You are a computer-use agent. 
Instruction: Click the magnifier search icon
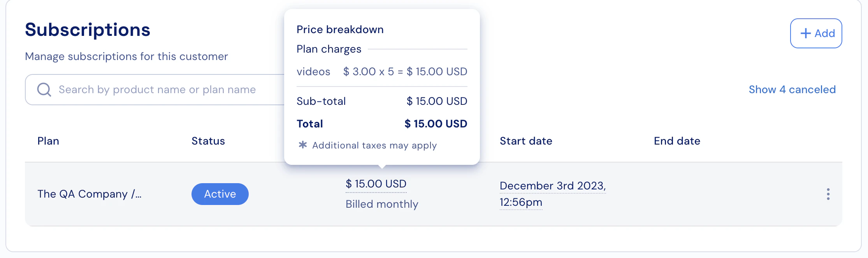point(44,90)
